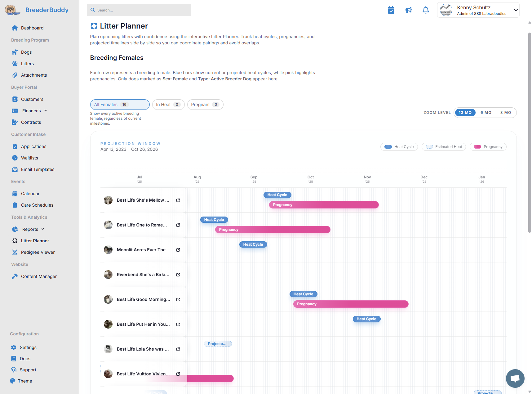Open external link for Best Life She's Mellow
532x394 pixels.
[178, 200]
